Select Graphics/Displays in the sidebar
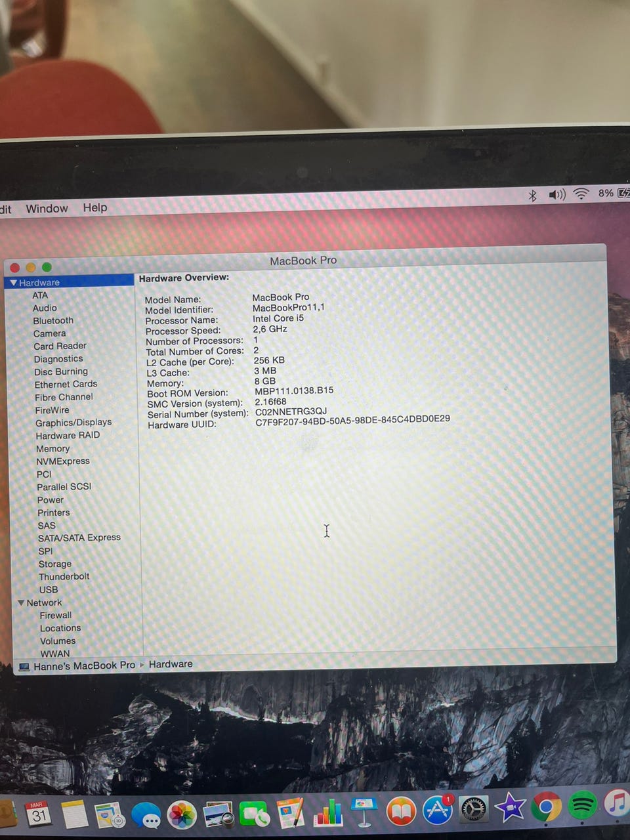630x840 pixels. pos(73,423)
